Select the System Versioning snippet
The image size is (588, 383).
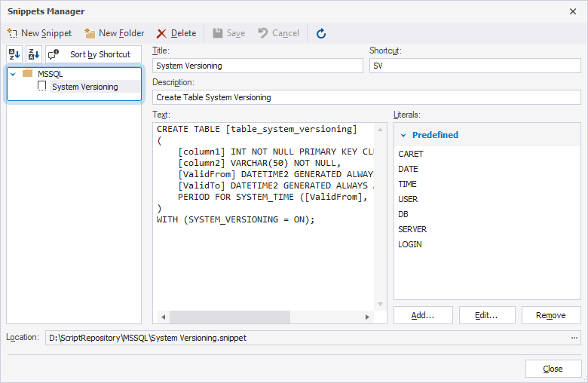[x=84, y=87]
